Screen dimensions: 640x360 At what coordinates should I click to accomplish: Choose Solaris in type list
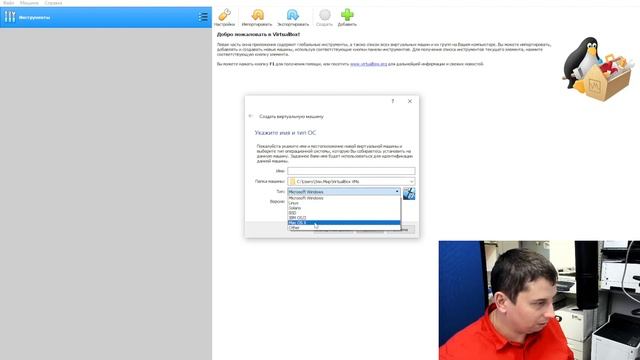pos(344,208)
